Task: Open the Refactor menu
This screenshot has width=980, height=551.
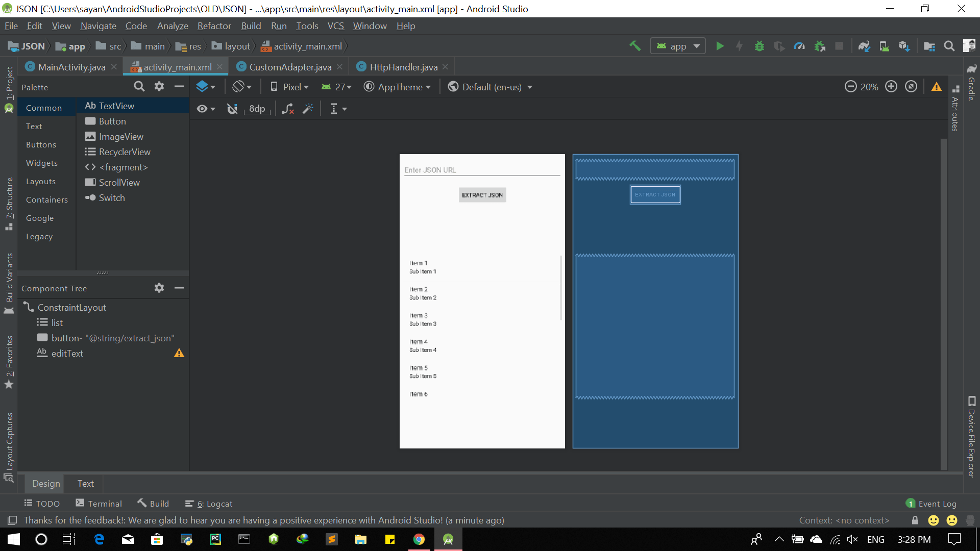Action: 214,26
